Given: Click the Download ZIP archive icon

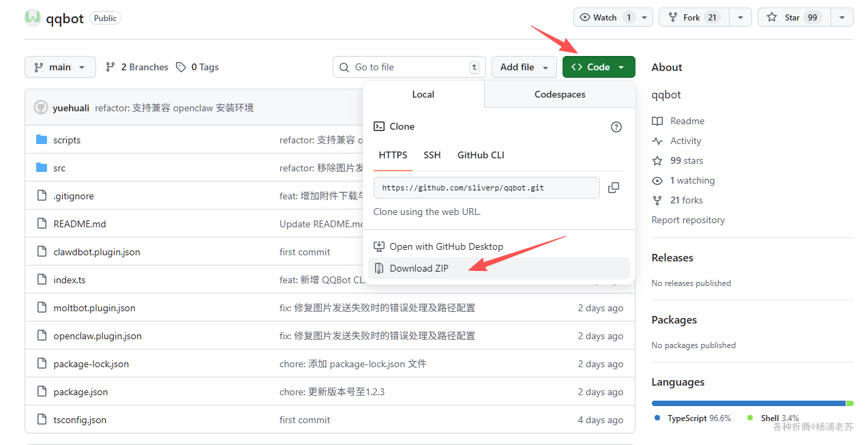Looking at the screenshot, I should pos(379,268).
